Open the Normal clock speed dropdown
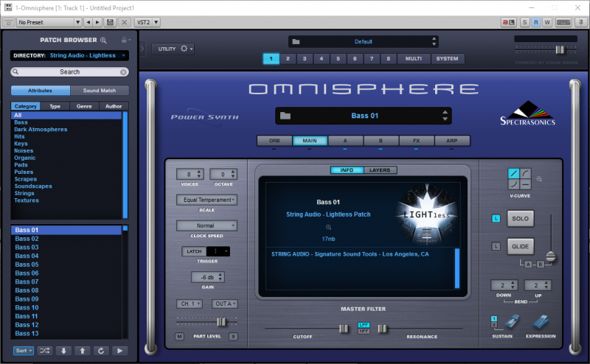The width and height of the screenshot is (590, 364). click(207, 225)
